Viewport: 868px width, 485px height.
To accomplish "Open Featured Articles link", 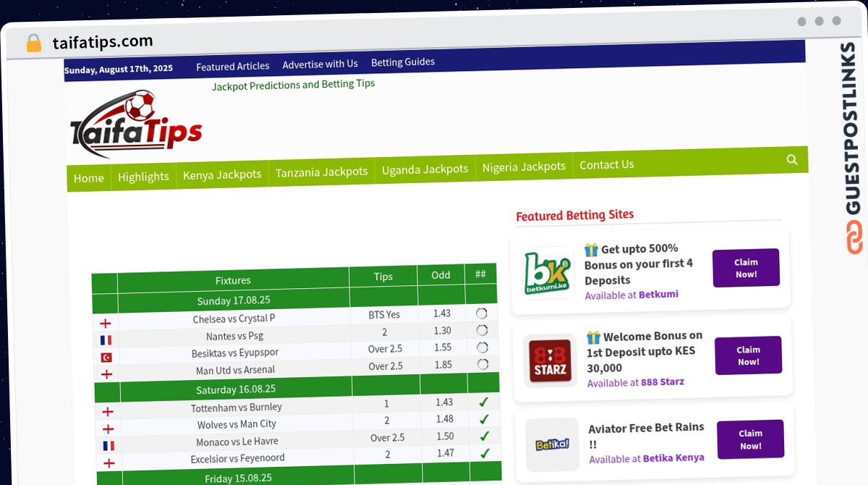I will (x=233, y=66).
